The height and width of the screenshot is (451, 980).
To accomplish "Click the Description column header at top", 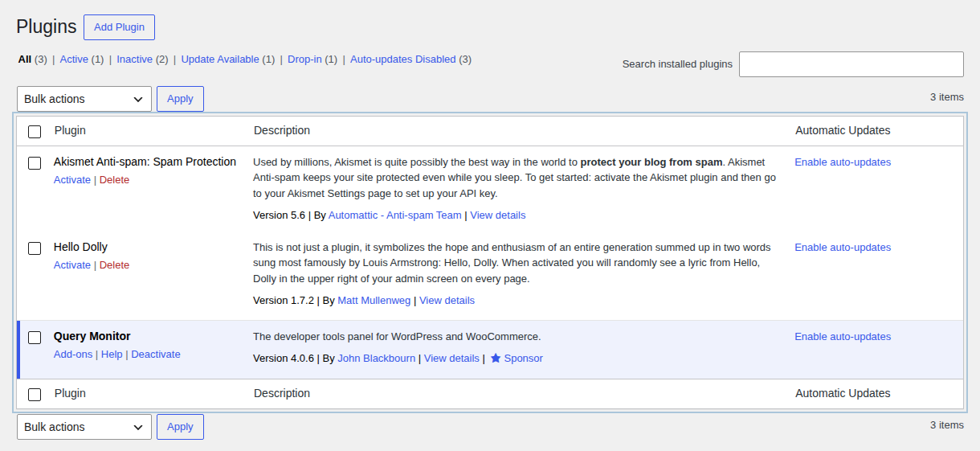I will [x=282, y=130].
